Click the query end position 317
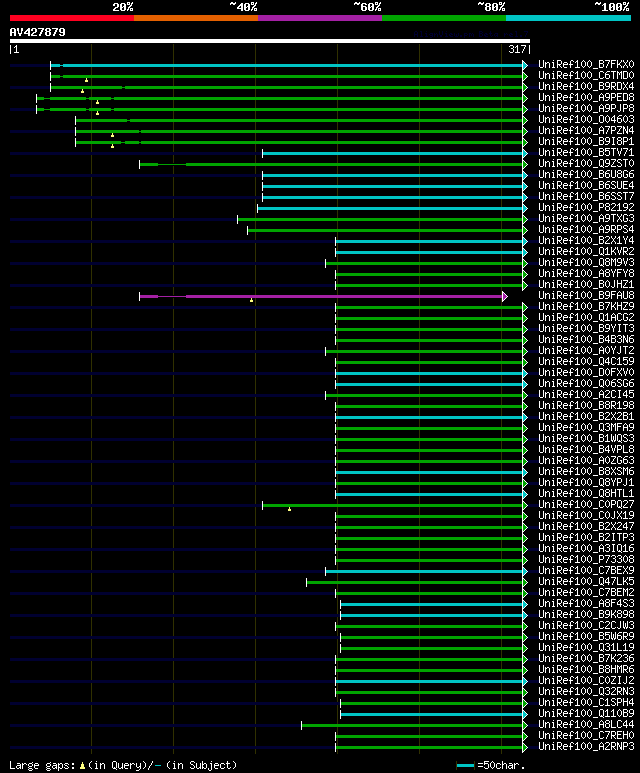Image resolution: width=640 pixels, height=773 pixels. [518, 49]
